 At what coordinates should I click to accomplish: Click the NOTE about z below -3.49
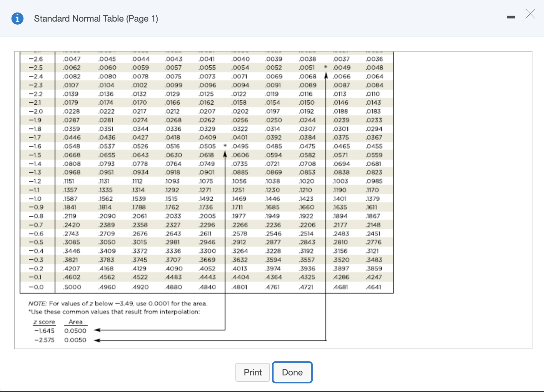click(118, 304)
